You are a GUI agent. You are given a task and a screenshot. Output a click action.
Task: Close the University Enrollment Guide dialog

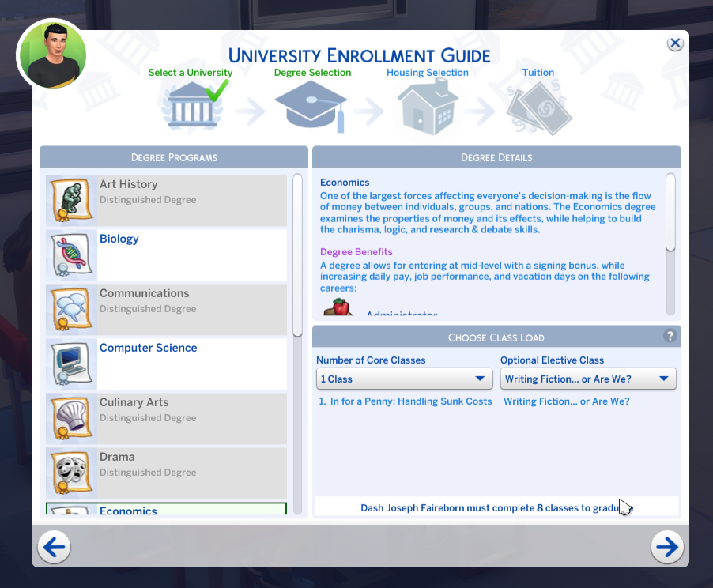tap(675, 43)
